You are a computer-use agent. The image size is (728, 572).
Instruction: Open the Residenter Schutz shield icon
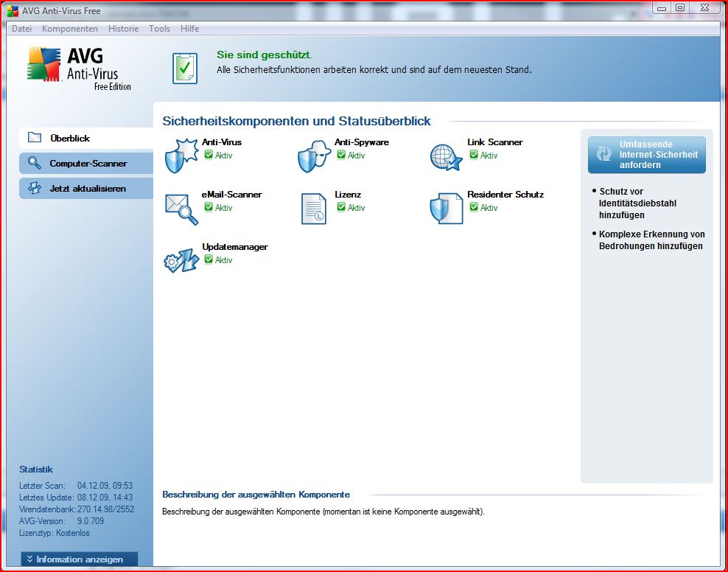click(447, 209)
